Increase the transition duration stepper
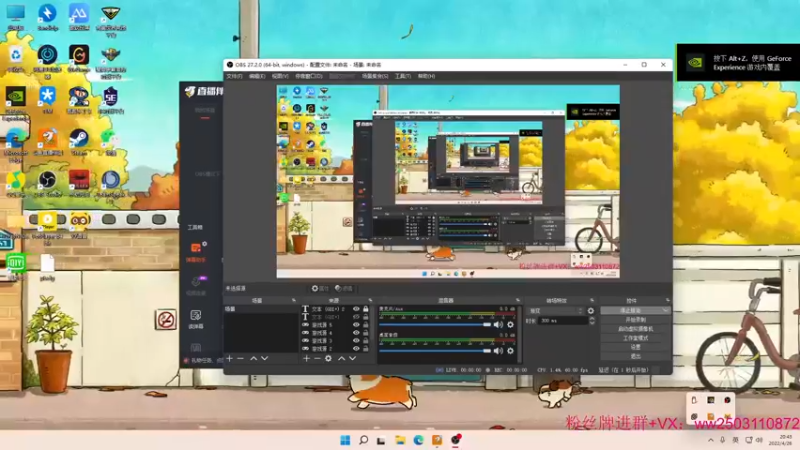This screenshot has height=450, width=800. click(592, 318)
